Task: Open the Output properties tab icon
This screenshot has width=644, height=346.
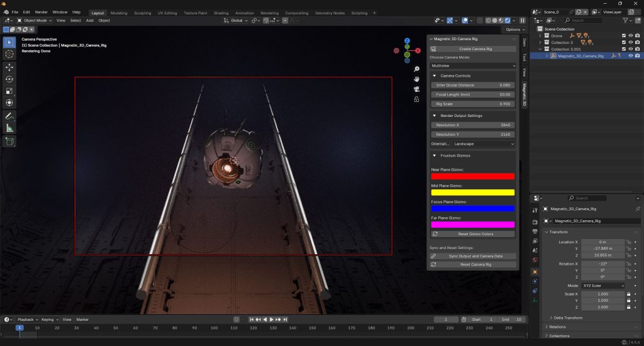Action: point(535,232)
